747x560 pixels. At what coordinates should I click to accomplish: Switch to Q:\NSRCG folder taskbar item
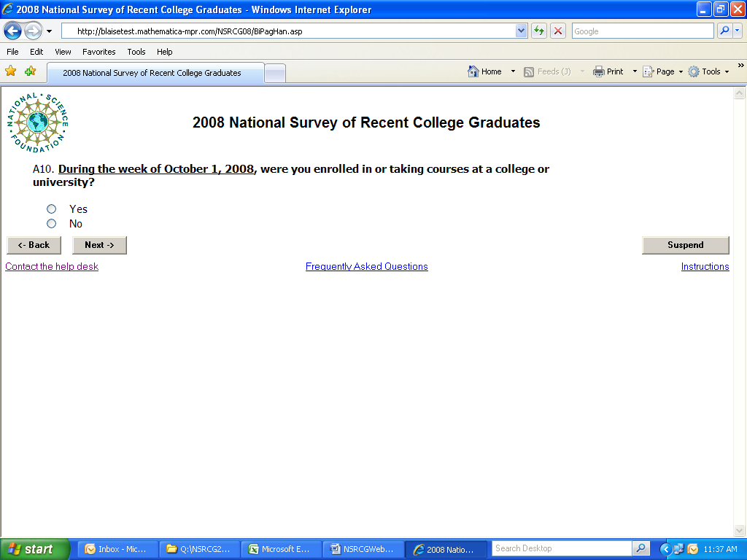click(x=199, y=550)
